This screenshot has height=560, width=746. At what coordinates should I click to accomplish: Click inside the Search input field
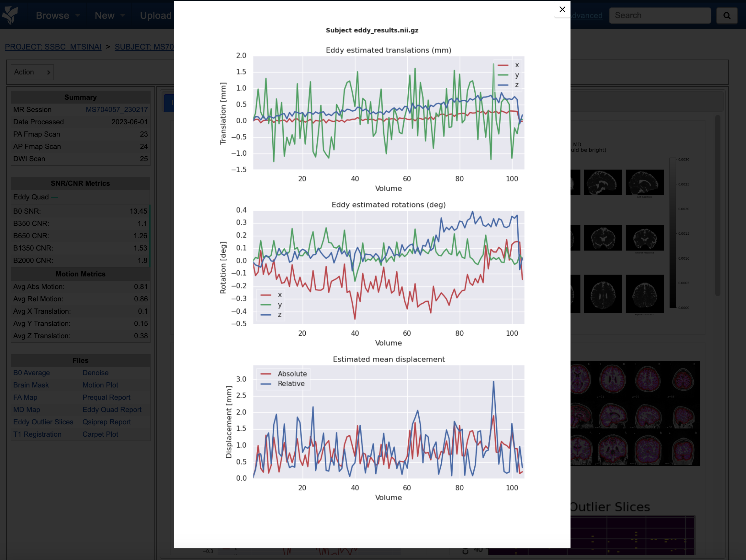(660, 16)
